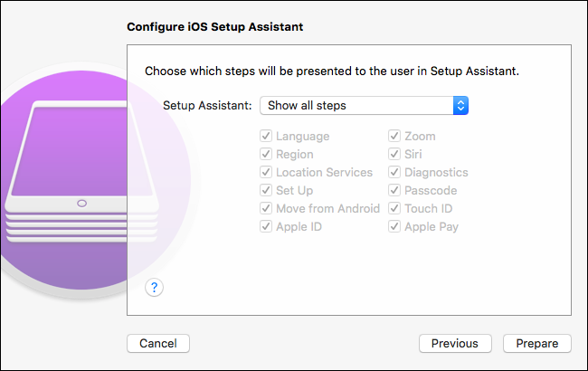
Task: Toggle the Set Up checkbox
Action: 266,191
